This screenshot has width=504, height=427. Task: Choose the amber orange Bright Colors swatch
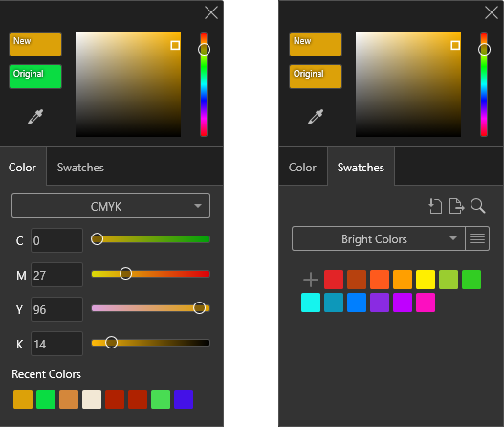click(x=403, y=280)
